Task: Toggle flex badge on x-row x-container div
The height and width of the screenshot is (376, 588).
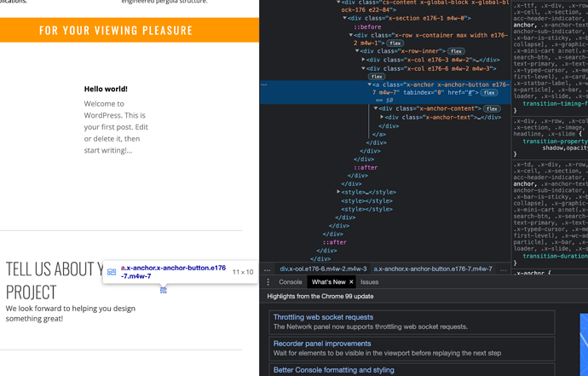Action: tap(395, 43)
